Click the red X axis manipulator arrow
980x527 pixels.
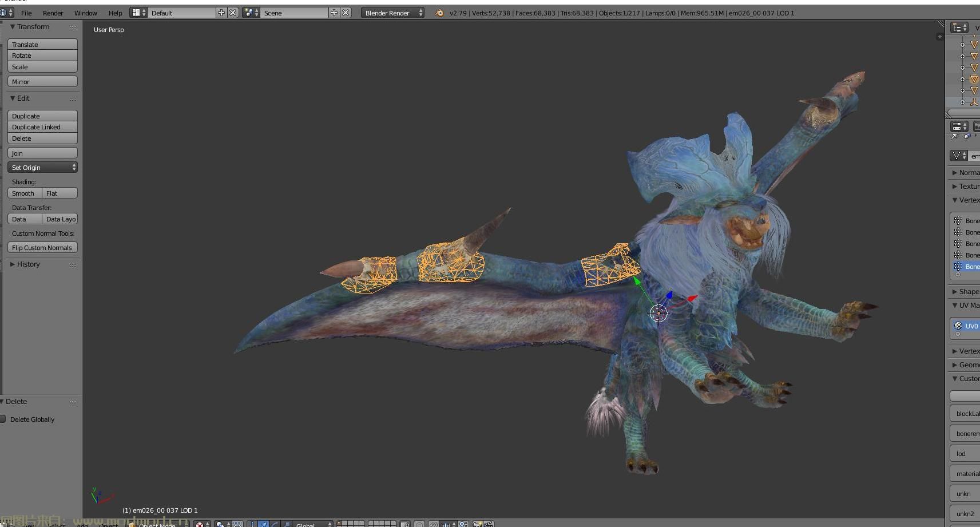(x=693, y=298)
